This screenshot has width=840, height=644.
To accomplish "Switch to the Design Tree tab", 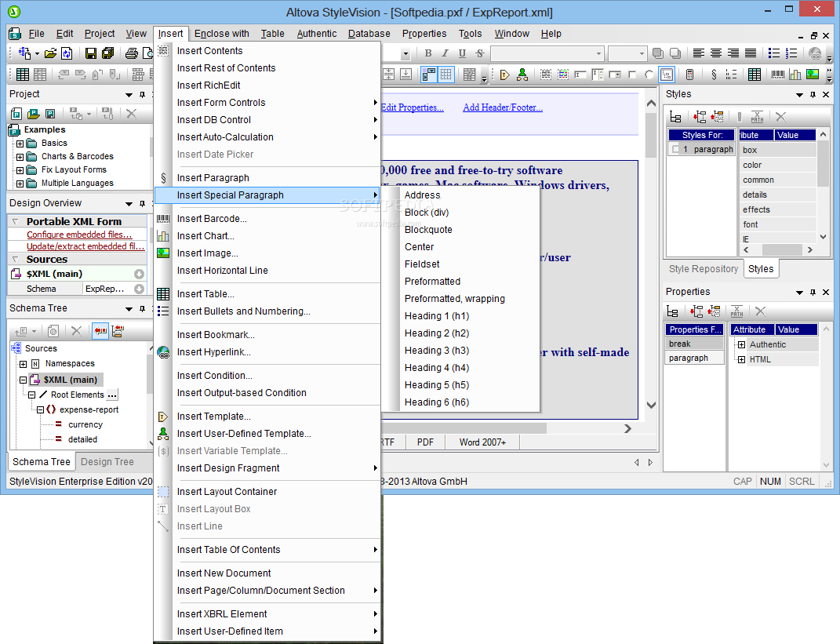I will tap(107, 462).
